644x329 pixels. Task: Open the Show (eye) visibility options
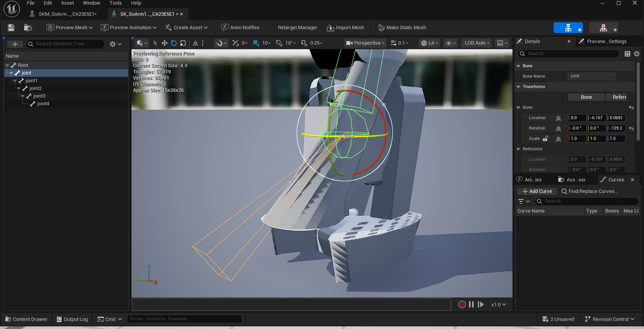point(450,43)
